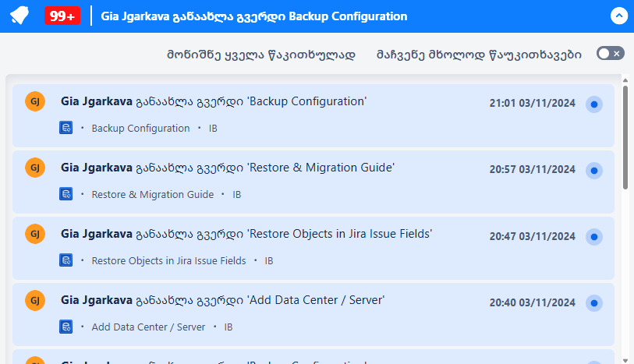Toggle read dot for Restore & Migration Guide notification

click(594, 171)
